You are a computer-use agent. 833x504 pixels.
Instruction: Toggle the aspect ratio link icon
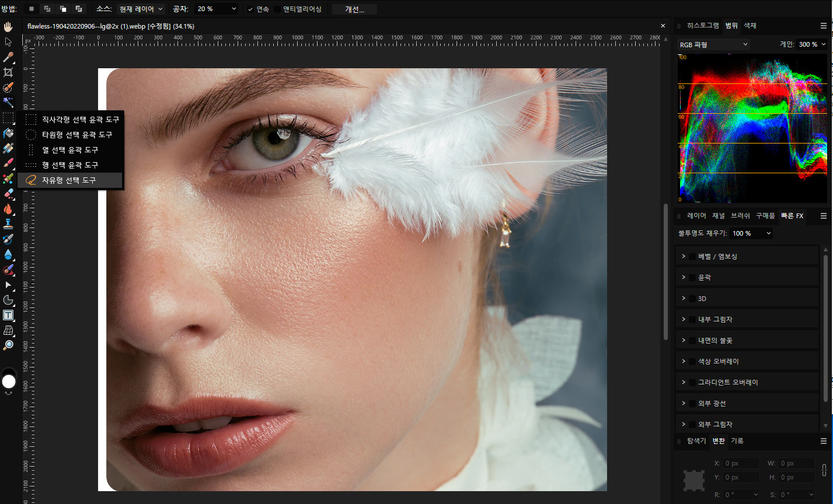pyautogui.click(x=824, y=470)
